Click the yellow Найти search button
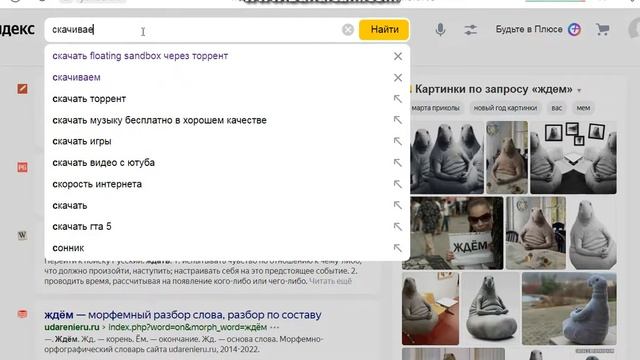Image resolution: width=640 pixels, height=360 pixels. coord(384,29)
